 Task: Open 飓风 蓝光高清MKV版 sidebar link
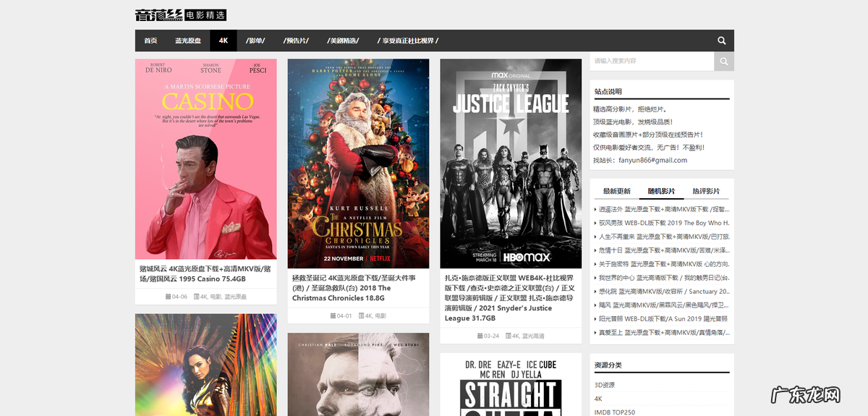point(663,305)
